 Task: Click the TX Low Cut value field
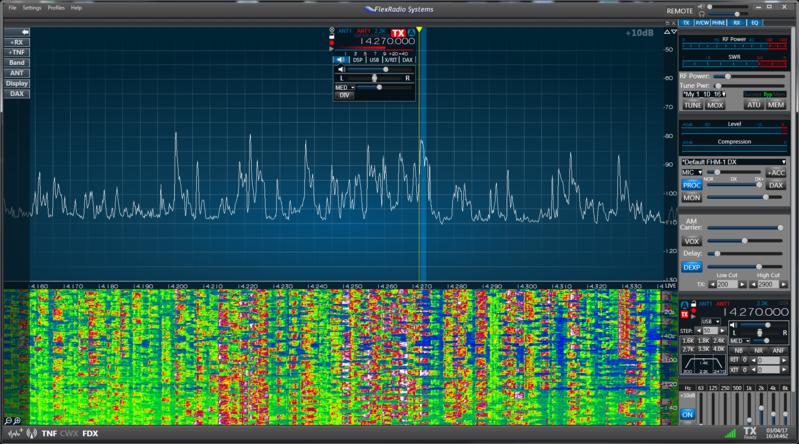(727, 284)
